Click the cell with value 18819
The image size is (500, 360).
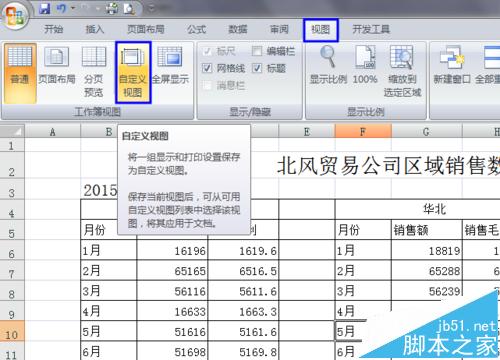(427, 250)
